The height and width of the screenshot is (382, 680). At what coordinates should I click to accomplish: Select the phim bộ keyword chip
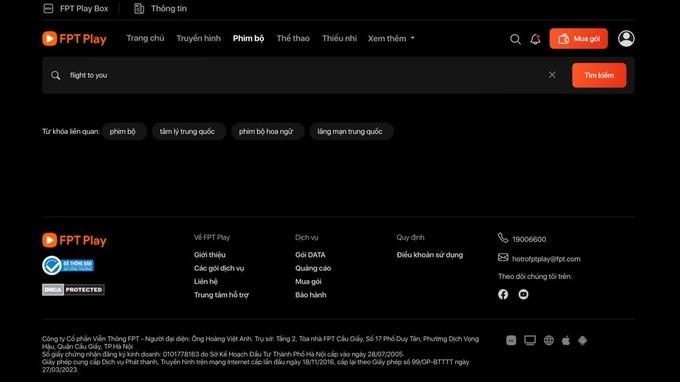pos(123,131)
